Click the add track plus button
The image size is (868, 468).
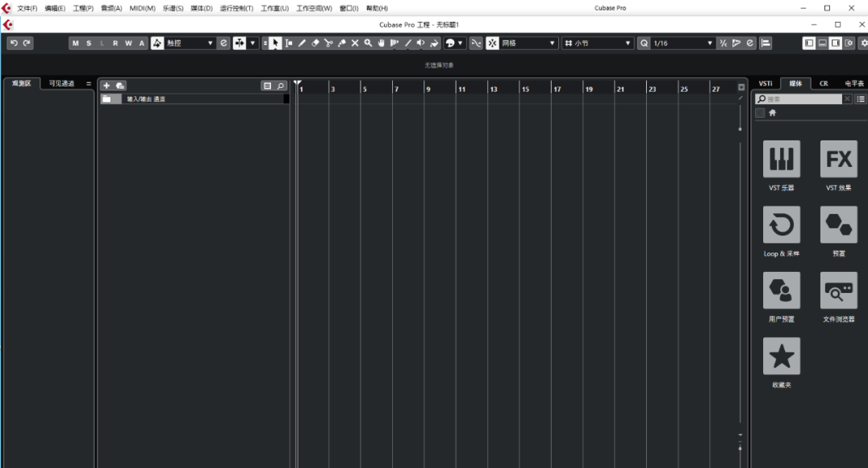point(106,86)
